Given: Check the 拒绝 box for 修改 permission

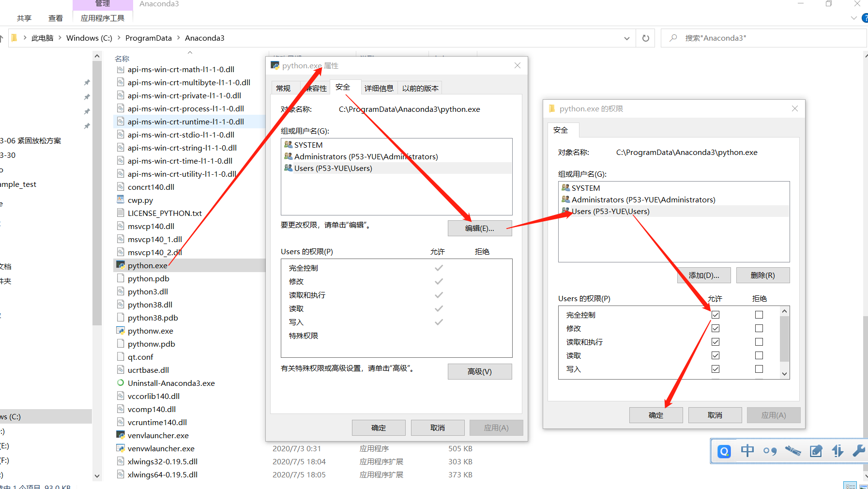Looking at the screenshot, I should pos(759,328).
